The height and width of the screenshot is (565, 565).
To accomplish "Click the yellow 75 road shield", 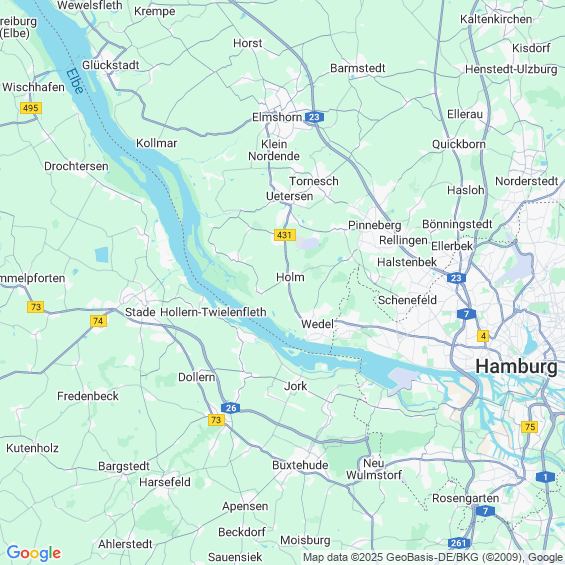I will [530, 427].
